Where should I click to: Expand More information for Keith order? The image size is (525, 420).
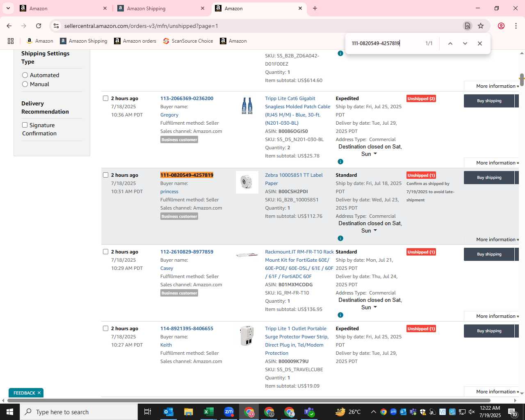[497, 392]
